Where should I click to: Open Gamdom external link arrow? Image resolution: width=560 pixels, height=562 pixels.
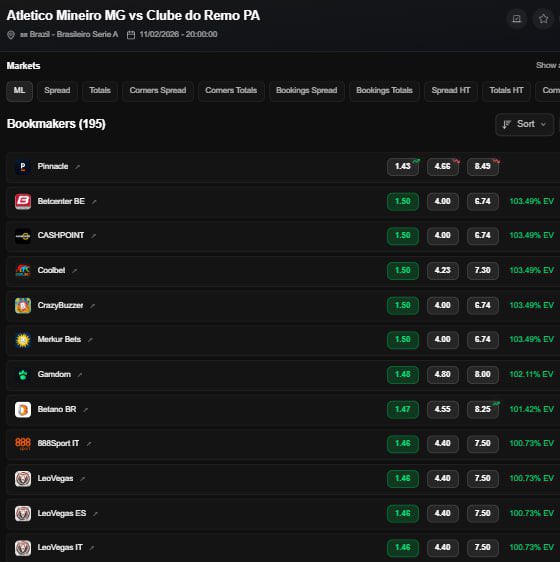point(80,375)
